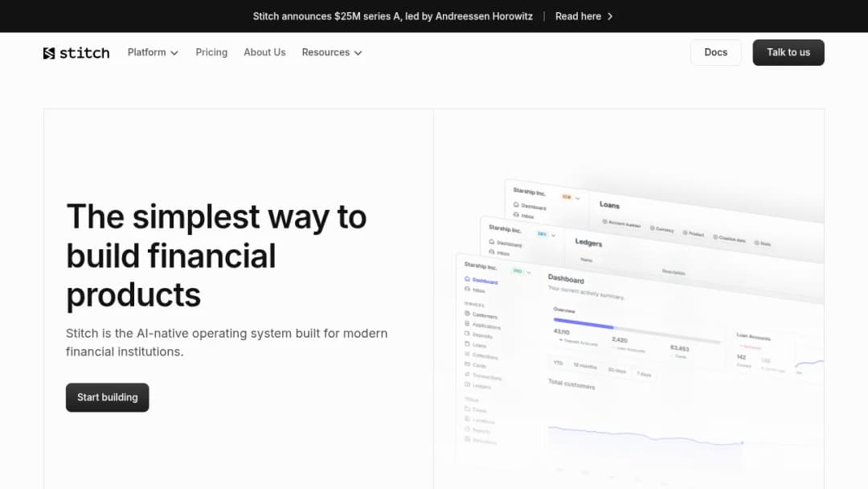Expand the Platform dropdown menu
This screenshot has width=868, height=489.
[153, 52]
